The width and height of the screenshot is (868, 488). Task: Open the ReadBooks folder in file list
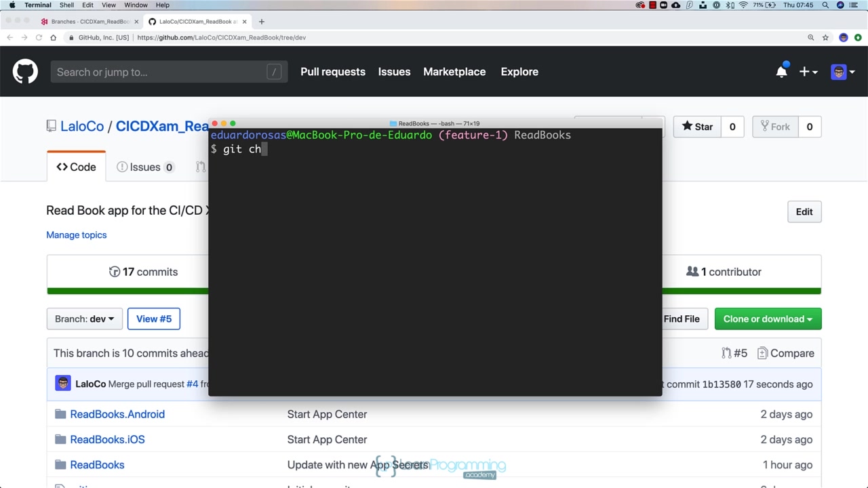click(x=97, y=465)
